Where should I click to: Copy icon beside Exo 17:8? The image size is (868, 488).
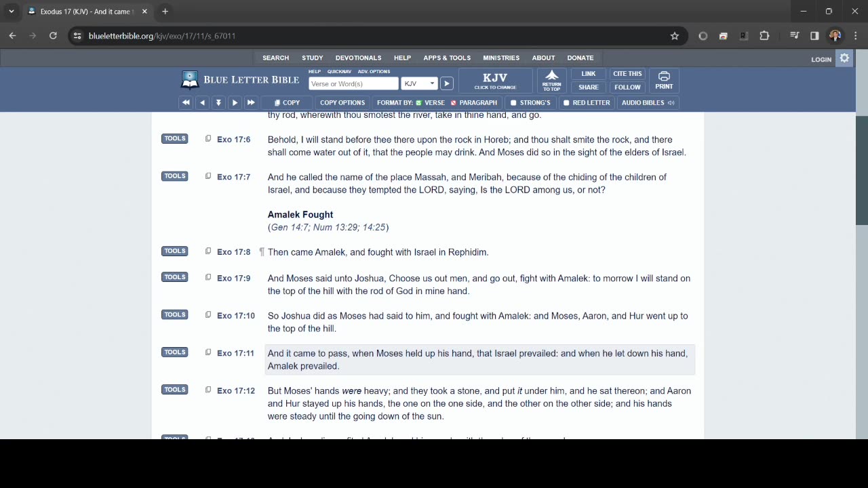pyautogui.click(x=208, y=251)
